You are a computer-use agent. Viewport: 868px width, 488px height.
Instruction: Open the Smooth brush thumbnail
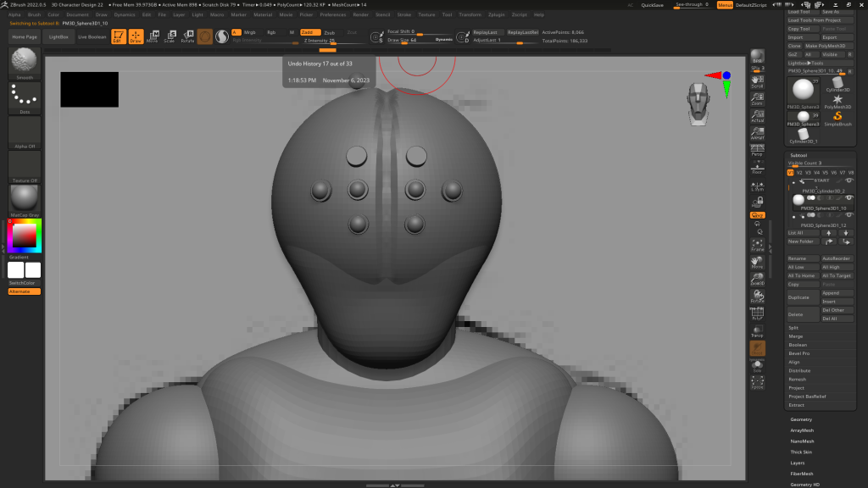25,61
